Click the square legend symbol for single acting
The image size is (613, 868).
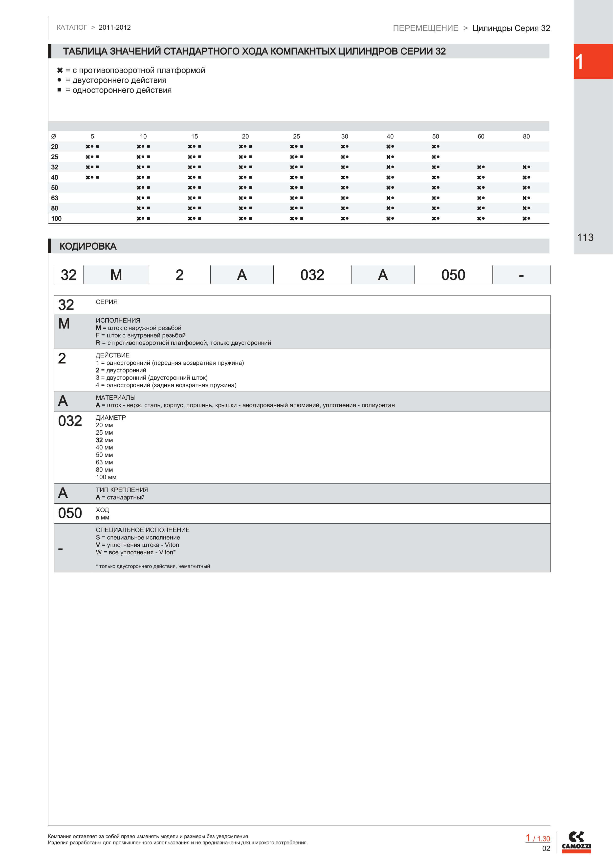pyautogui.click(x=59, y=90)
